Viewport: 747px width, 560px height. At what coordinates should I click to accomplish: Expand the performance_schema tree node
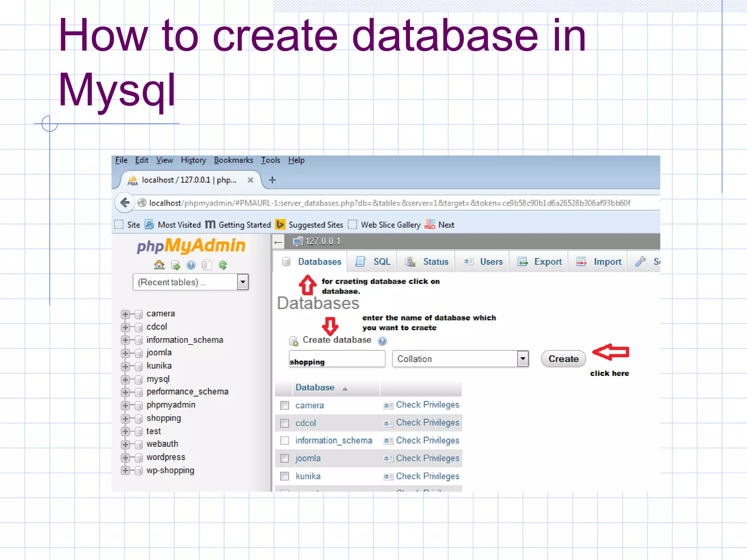(125, 392)
